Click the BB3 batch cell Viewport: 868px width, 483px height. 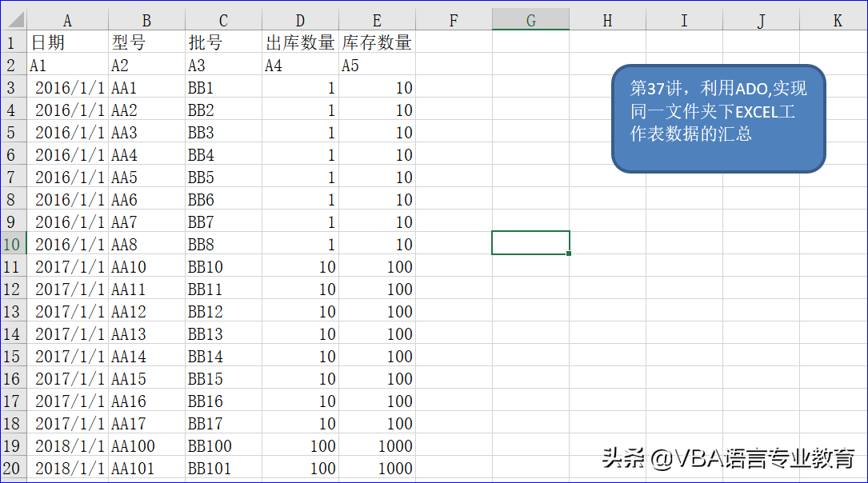point(223,132)
